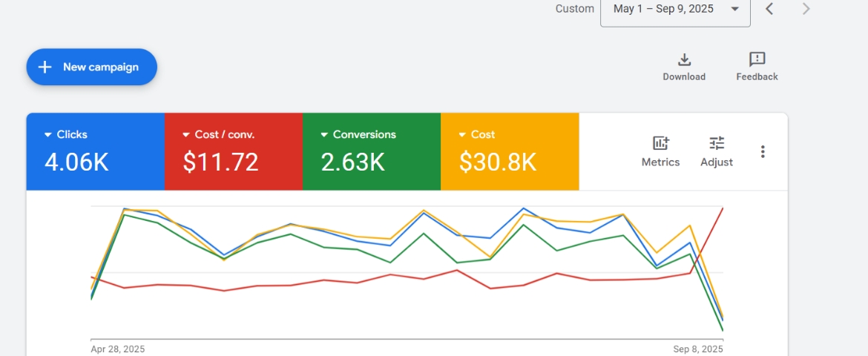The image size is (868, 356).
Task: Go to next date period arrow
Action: click(x=806, y=9)
